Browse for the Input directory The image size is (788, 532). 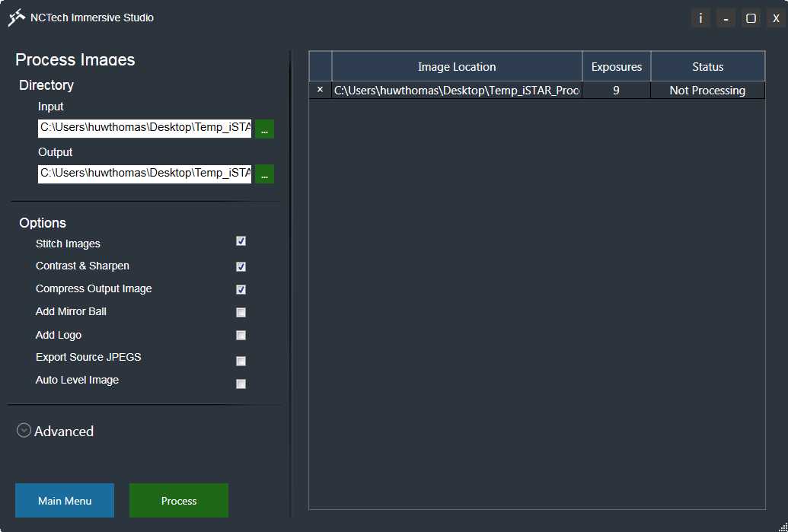(x=264, y=129)
